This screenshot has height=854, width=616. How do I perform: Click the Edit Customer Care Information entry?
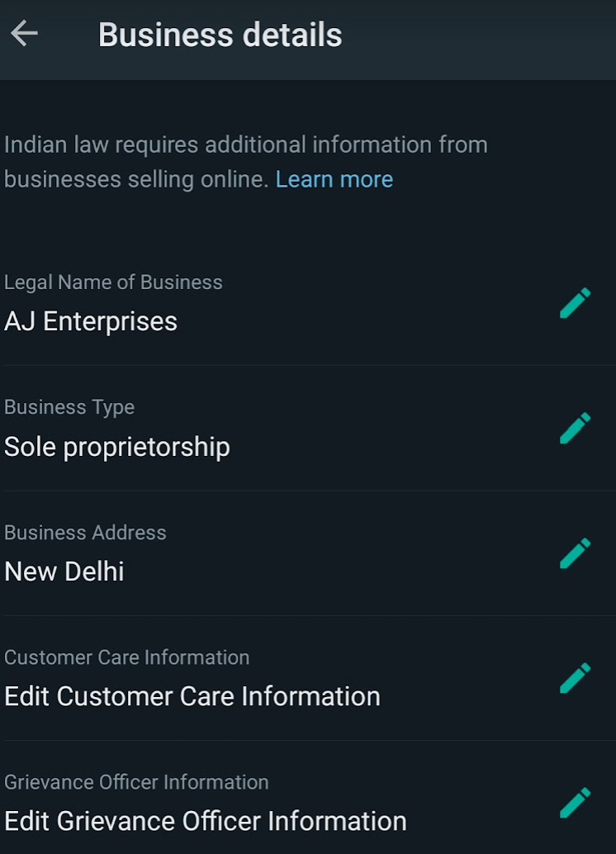(192, 696)
